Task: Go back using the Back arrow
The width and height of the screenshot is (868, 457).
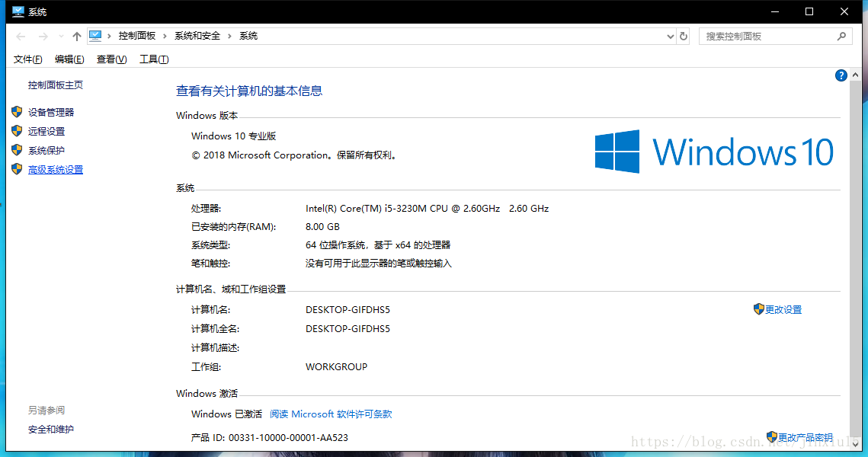Action: pyautogui.click(x=21, y=37)
